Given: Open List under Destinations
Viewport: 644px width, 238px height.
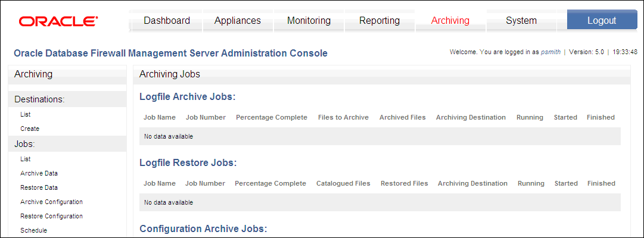Looking at the screenshot, I should tap(26, 114).
